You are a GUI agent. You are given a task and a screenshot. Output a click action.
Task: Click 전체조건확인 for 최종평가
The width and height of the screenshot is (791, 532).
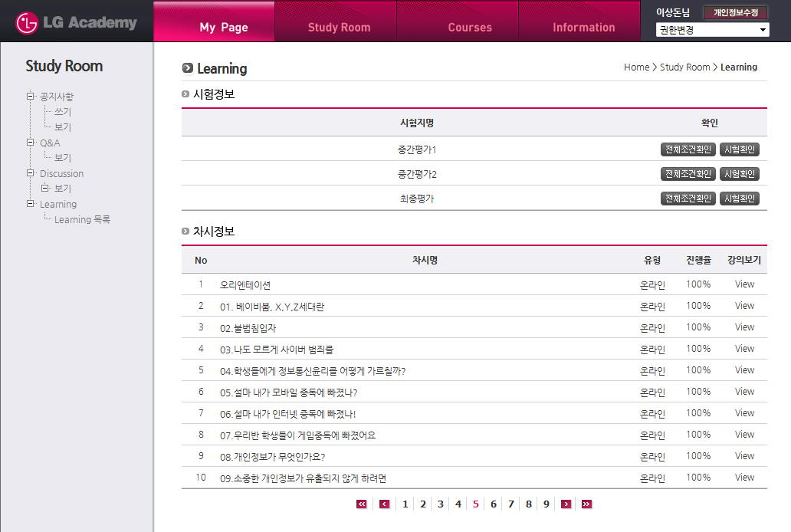coord(688,199)
